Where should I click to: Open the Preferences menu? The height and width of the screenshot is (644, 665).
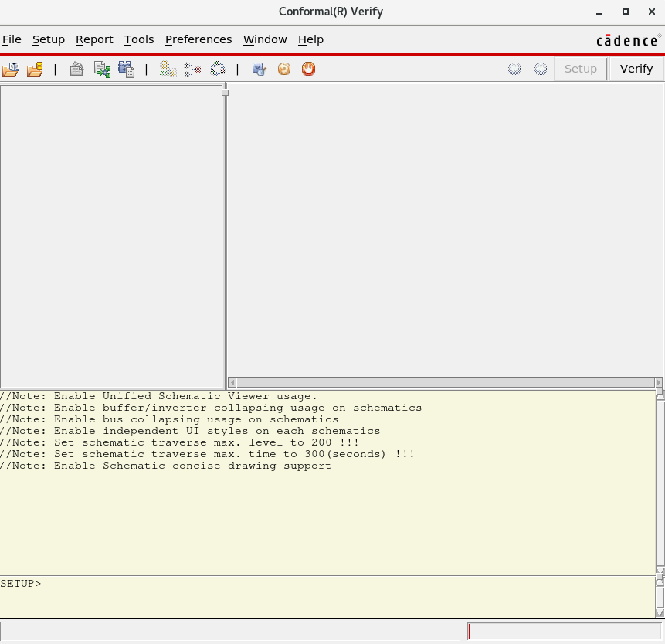198,39
